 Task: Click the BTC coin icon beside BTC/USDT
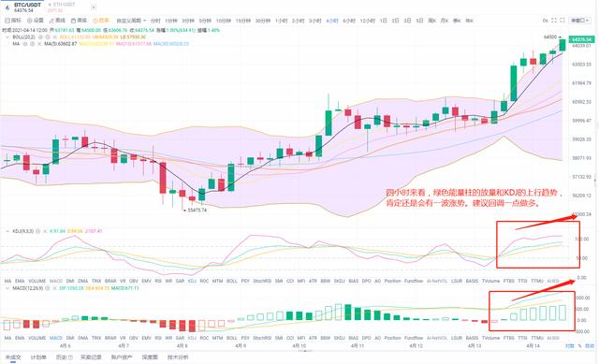click(x=7, y=7)
